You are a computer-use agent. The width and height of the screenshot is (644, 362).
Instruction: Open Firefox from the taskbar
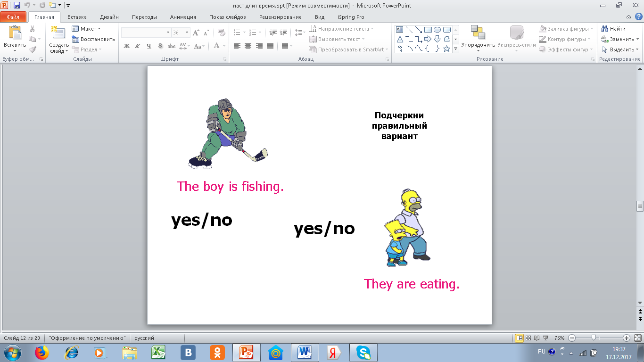42,353
